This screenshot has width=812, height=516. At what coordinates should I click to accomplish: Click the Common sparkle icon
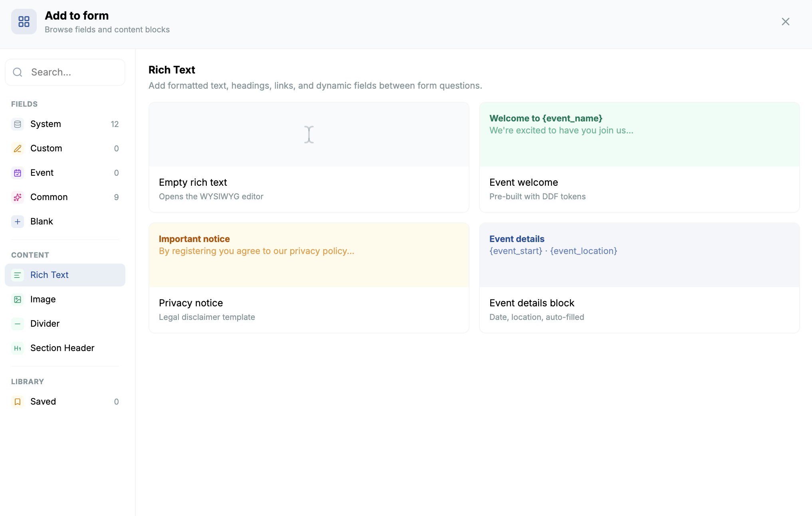[18, 197]
